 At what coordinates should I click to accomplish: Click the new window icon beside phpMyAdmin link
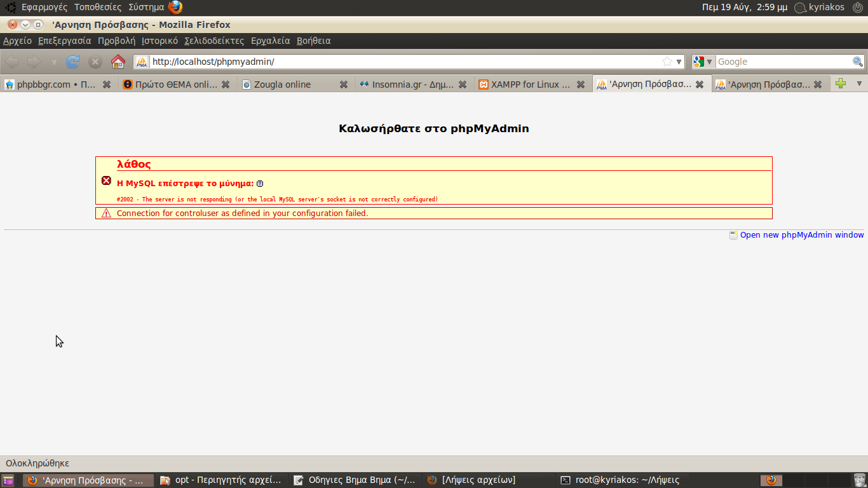[x=734, y=235]
